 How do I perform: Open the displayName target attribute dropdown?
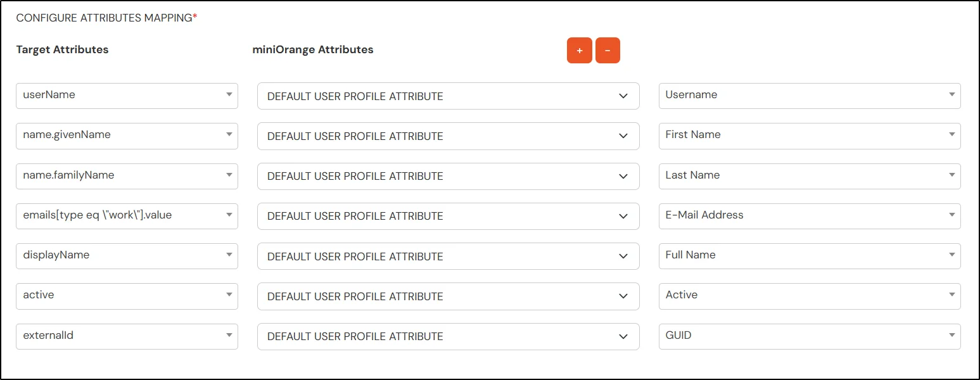(127, 256)
